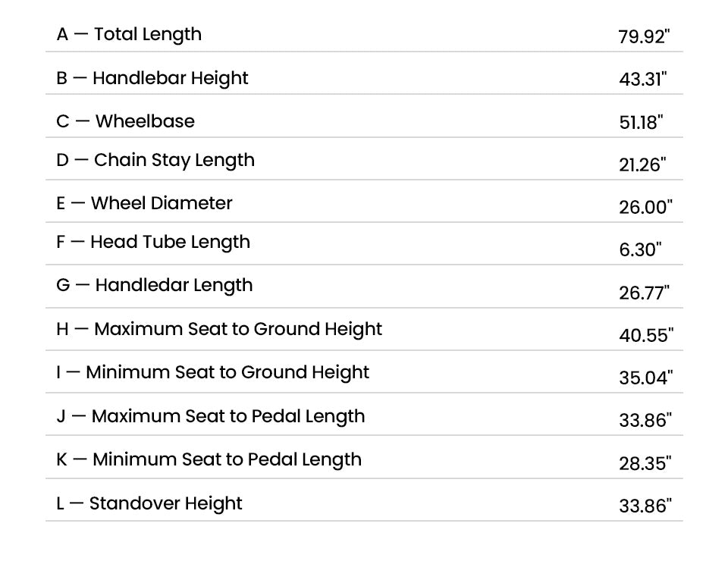Click the "L — Standover Height" label
This screenshot has width=728, height=561.
[x=149, y=503]
